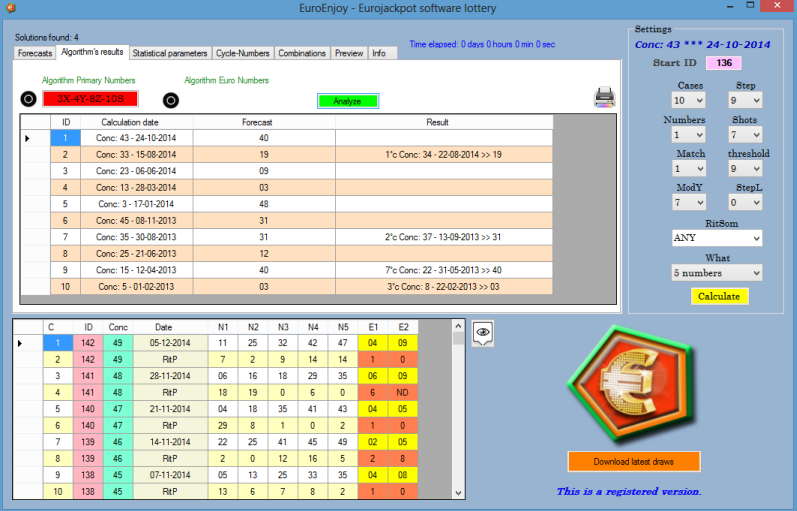
Task: Open the StepL dropdown
Action: pyautogui.click(x=745, y=202)
